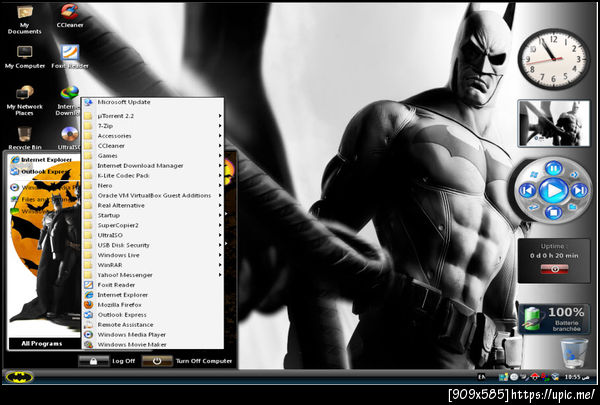This screenshot has height=405, width=600.
Task: Open the glass recycle bin gadget
Action: coord(574,353)
